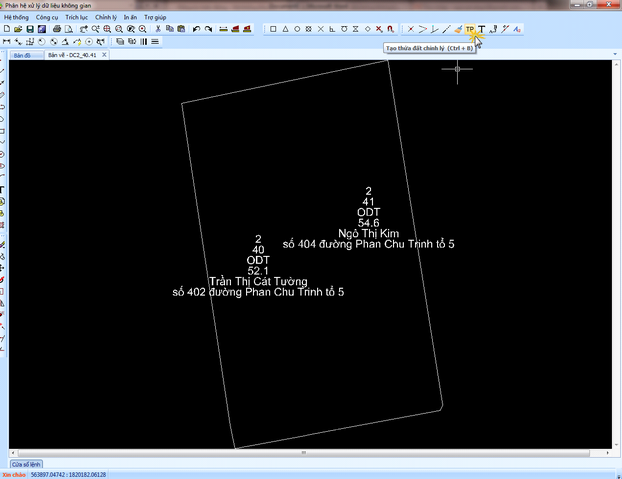
Task: Select the bold T text tool
Action: (482, 29)
